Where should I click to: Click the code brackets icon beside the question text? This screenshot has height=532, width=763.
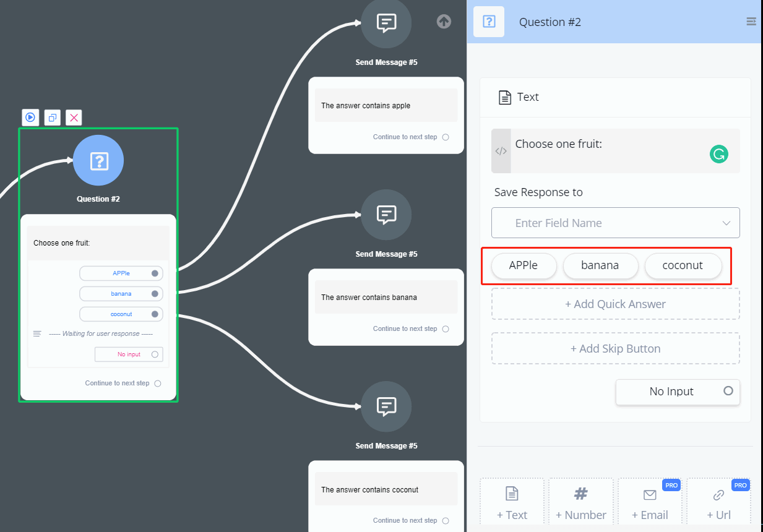point(501,151)
